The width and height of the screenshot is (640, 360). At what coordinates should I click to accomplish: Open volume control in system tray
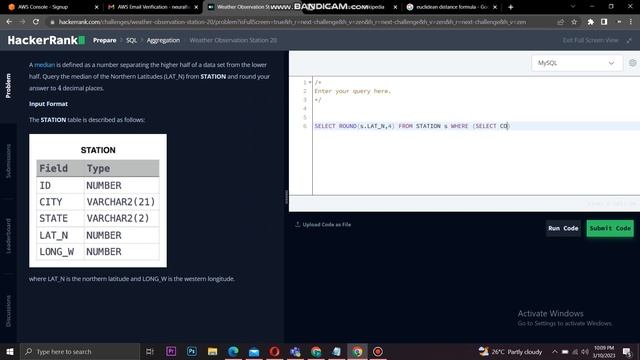coord(584,352)
